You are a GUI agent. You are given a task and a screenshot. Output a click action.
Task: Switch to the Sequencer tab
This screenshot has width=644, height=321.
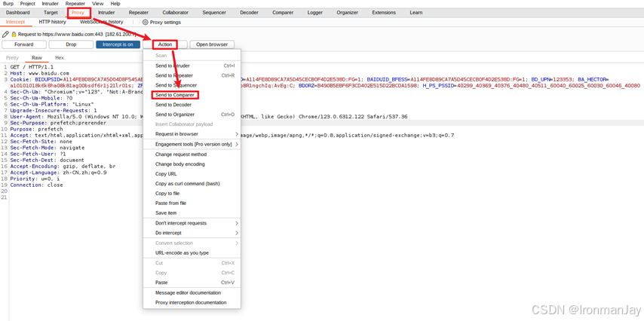214,13
